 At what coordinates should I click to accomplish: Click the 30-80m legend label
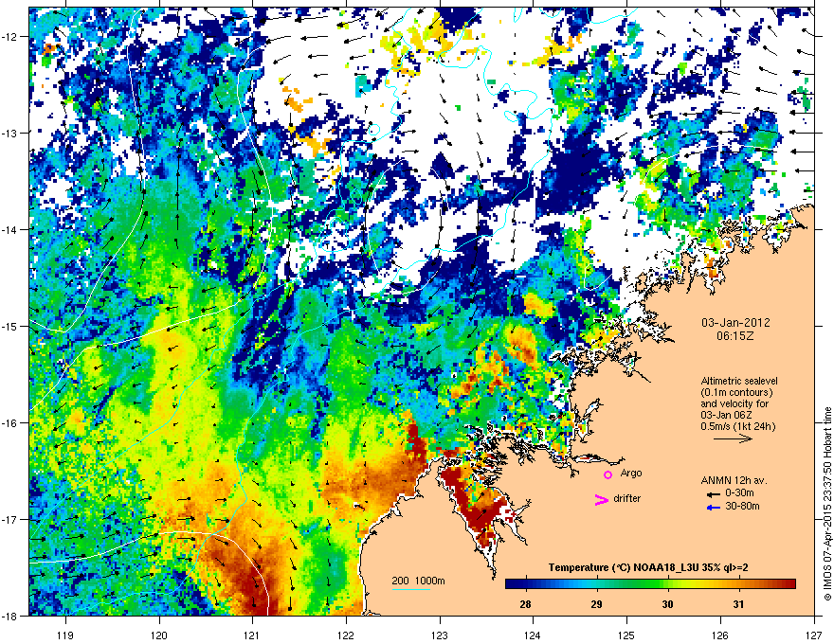click(x=742, y=506)
